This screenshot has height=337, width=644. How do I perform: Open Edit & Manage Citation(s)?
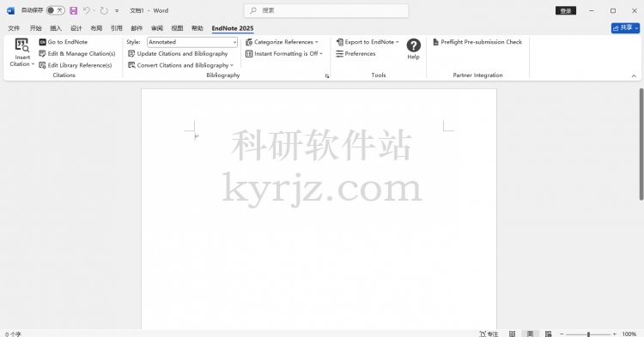pyautogui.click(x=77, y=54)
